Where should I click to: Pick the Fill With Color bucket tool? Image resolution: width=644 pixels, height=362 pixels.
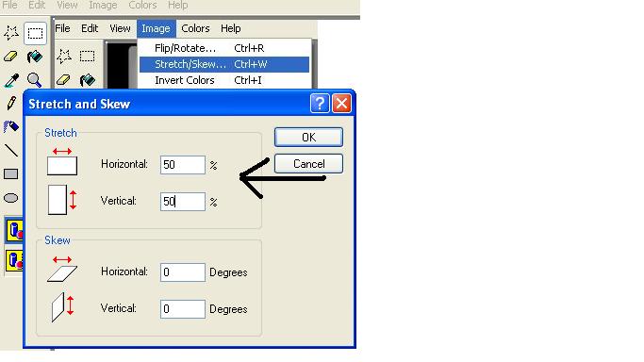click(x=35, y=57)
